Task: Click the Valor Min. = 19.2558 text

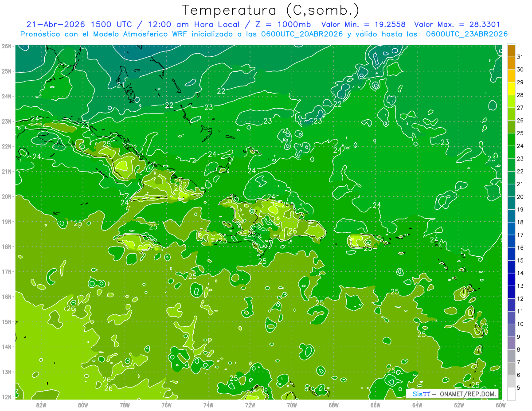Action: point(364,24)
